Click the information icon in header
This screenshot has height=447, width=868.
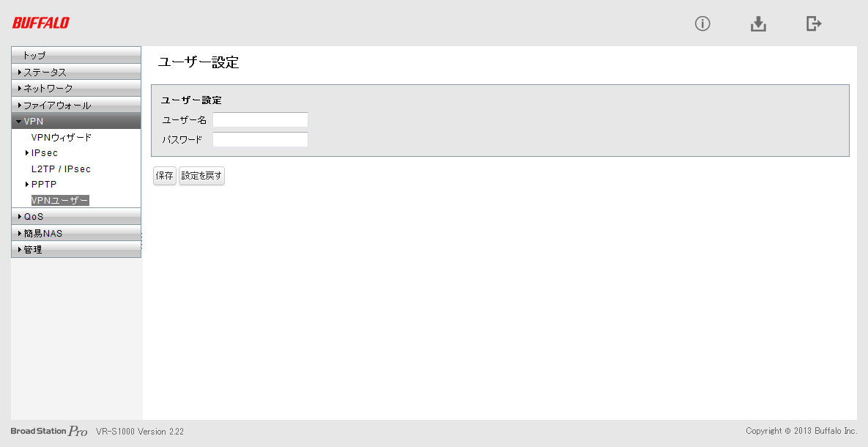click(x=702, y=23)
